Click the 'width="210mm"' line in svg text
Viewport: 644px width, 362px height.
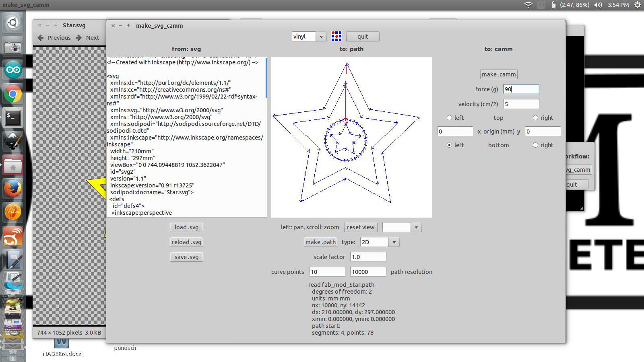(132, 151)
